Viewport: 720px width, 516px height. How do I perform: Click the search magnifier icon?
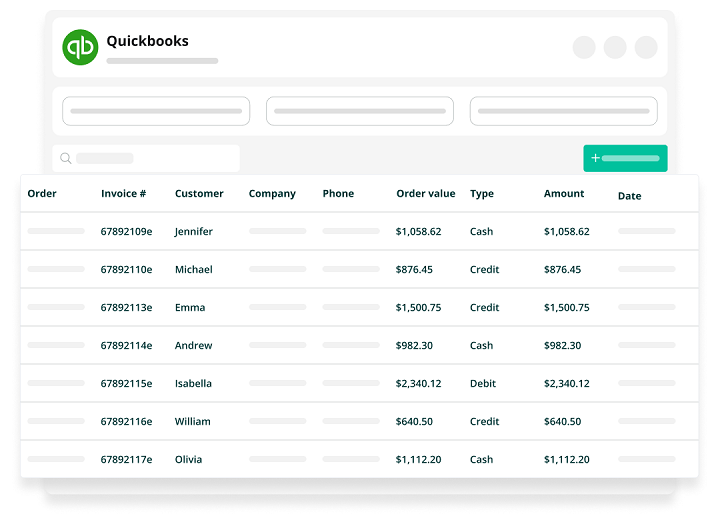tap(66, 158)
